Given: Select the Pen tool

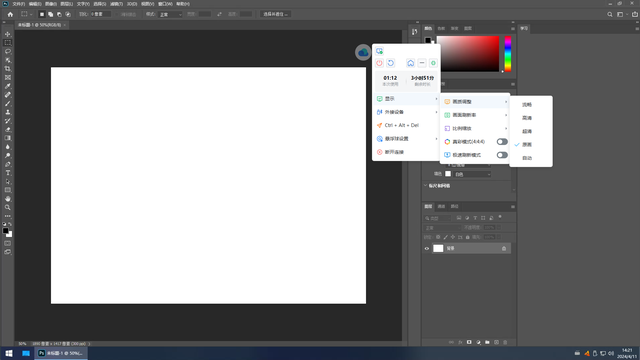Looking at the screenshot, I should pyautogui.click(x=8, y=164).
